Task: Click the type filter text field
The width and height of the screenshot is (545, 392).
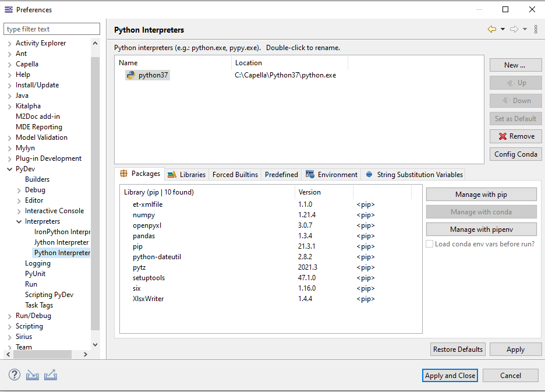Action: click(51, 29)
